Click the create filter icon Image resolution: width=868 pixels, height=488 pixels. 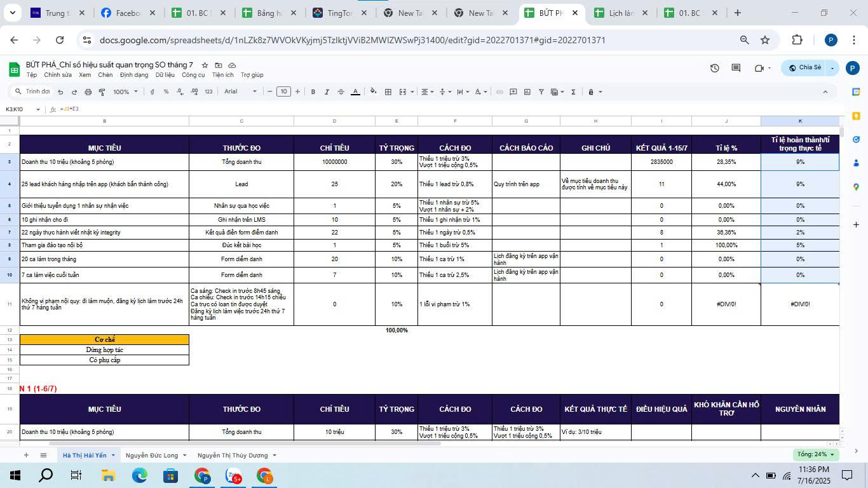click(541, 92)
